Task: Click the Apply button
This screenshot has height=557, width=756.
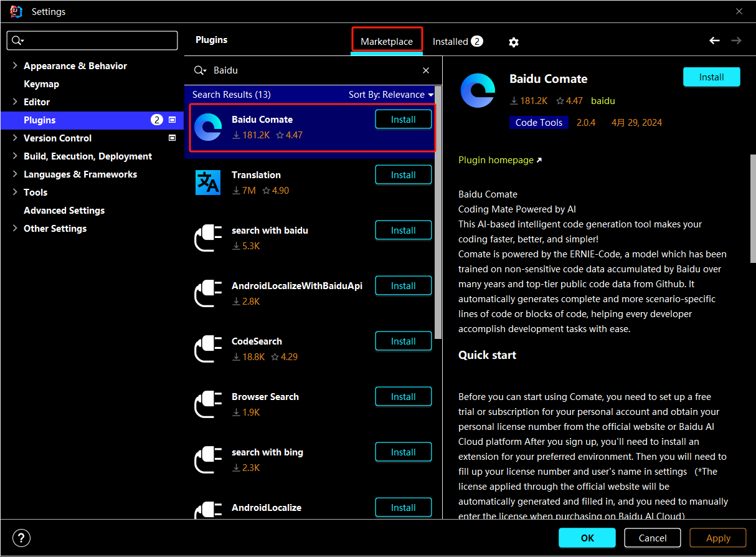Action: click(718, 538)
